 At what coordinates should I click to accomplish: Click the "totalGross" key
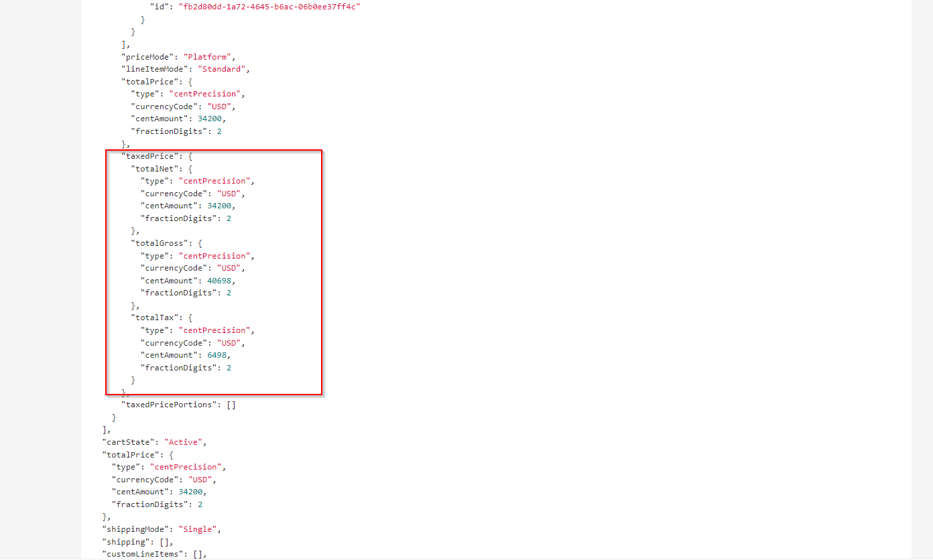(x=160, y=243)
